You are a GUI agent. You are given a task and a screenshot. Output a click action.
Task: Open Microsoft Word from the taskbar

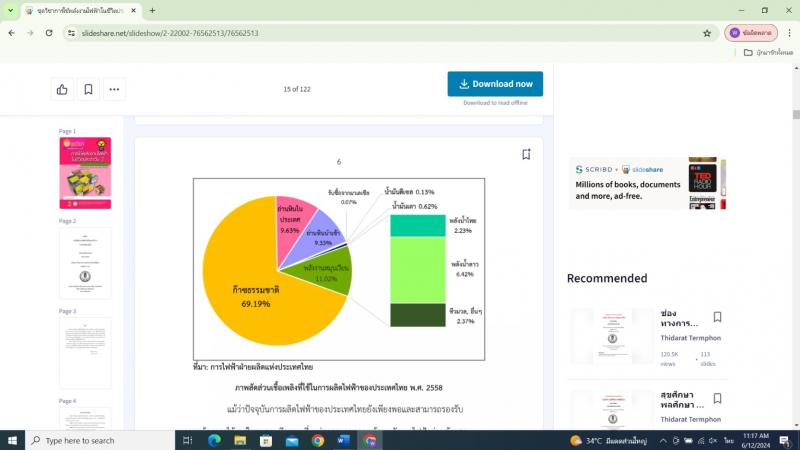tap(344, 440)
